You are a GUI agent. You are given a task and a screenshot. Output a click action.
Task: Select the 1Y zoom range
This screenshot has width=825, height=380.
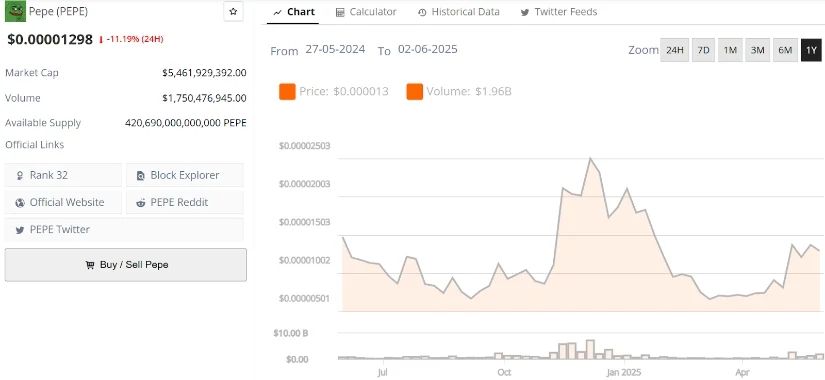tap(811, 50)
